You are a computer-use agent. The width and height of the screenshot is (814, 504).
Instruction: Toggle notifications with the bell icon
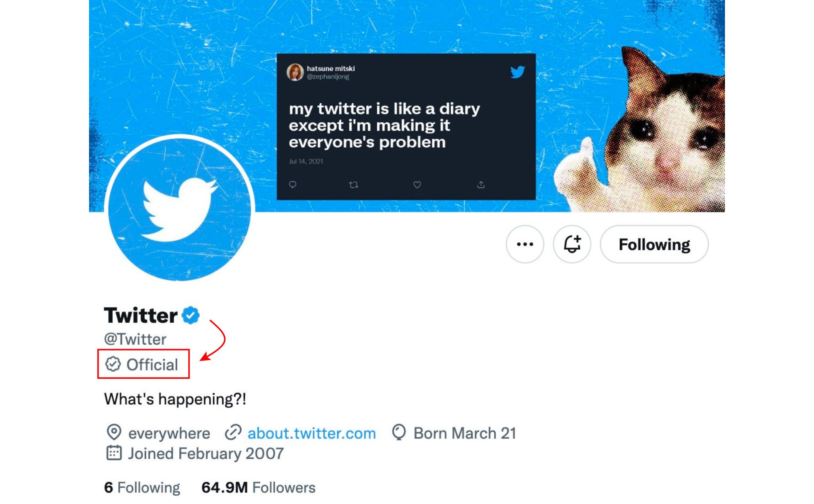pyautogui.click(x=572, y=244)
